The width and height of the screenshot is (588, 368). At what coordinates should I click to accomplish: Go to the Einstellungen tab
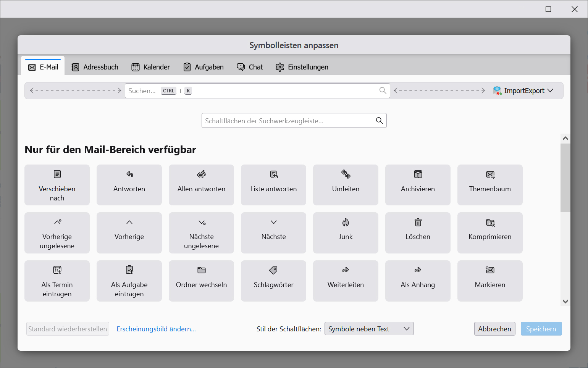[302, 67]
